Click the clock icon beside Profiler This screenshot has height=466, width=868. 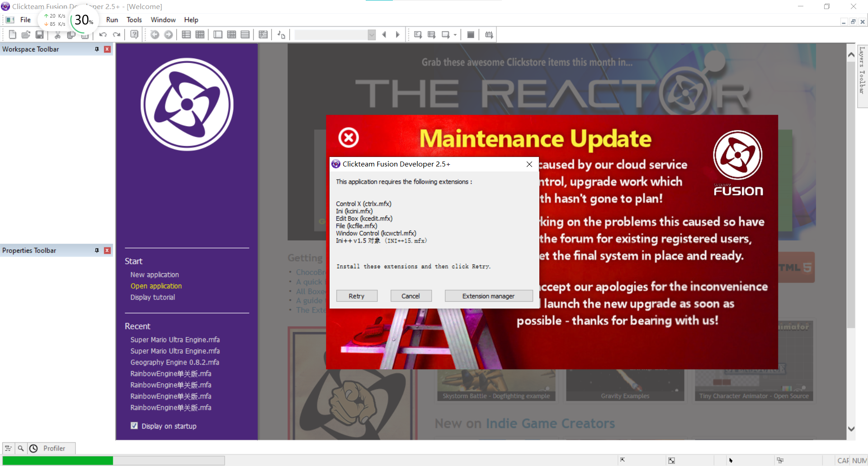[33, 448]
